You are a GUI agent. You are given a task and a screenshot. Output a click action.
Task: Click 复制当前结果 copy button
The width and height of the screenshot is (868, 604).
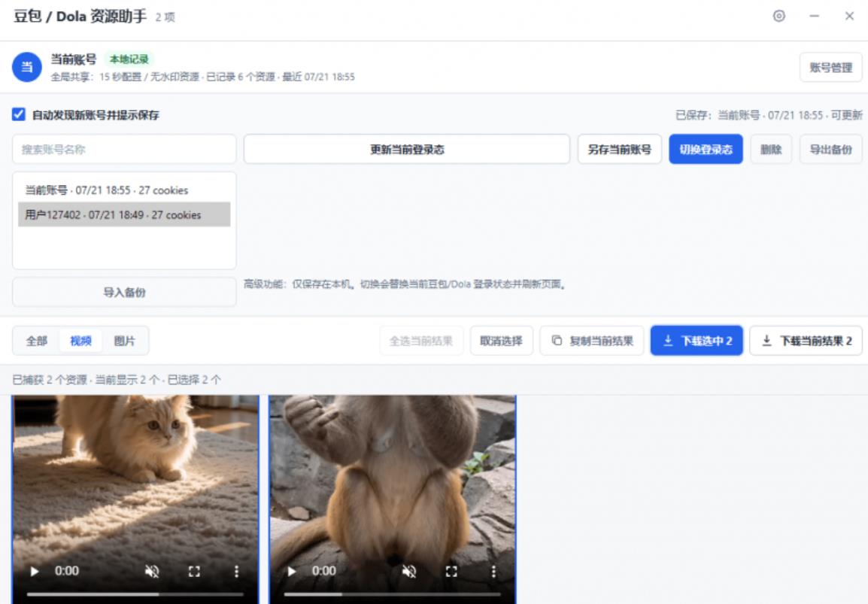[x=592, y=341]
